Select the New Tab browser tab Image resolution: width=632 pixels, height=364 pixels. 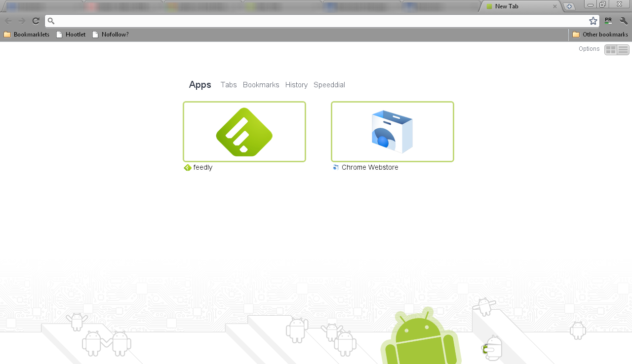(x=520, y=6)
